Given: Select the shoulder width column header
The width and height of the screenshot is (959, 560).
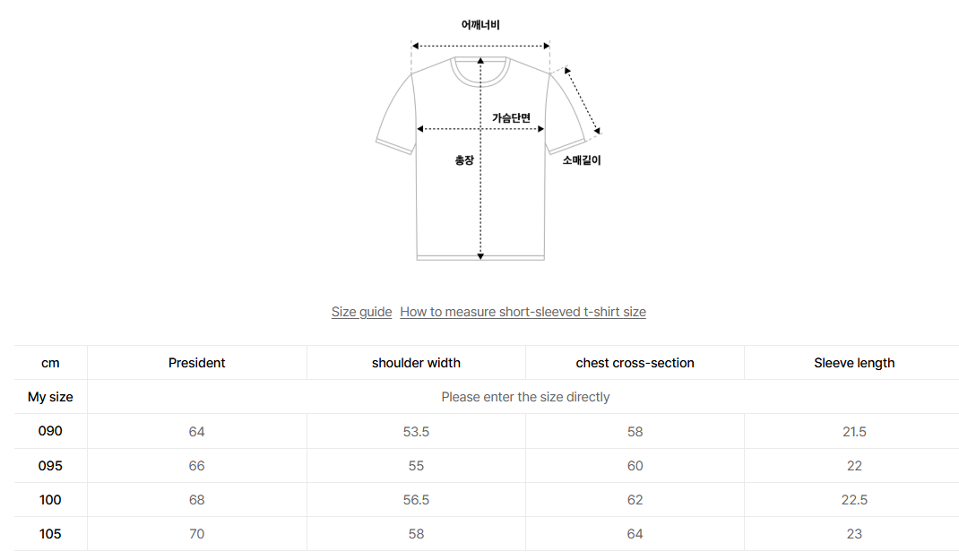Looking at the screenshot, I should click(416, 363).
